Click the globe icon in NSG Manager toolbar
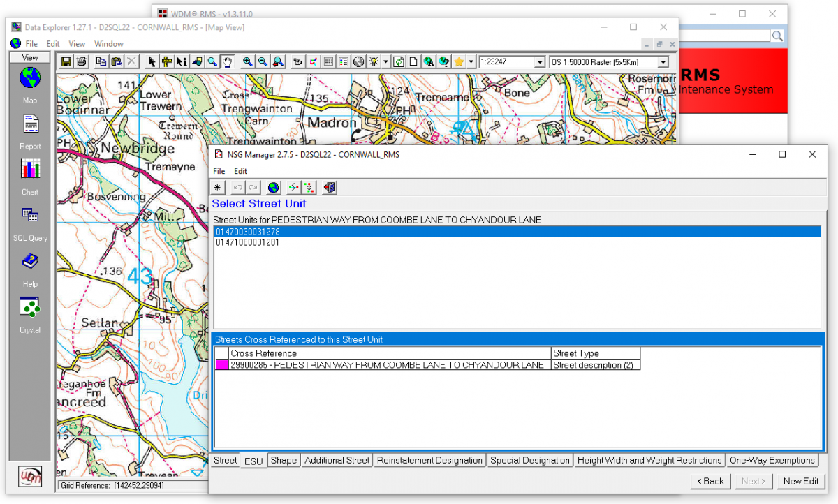This screenshot has width=838, height=504. [x=274, y=187]
